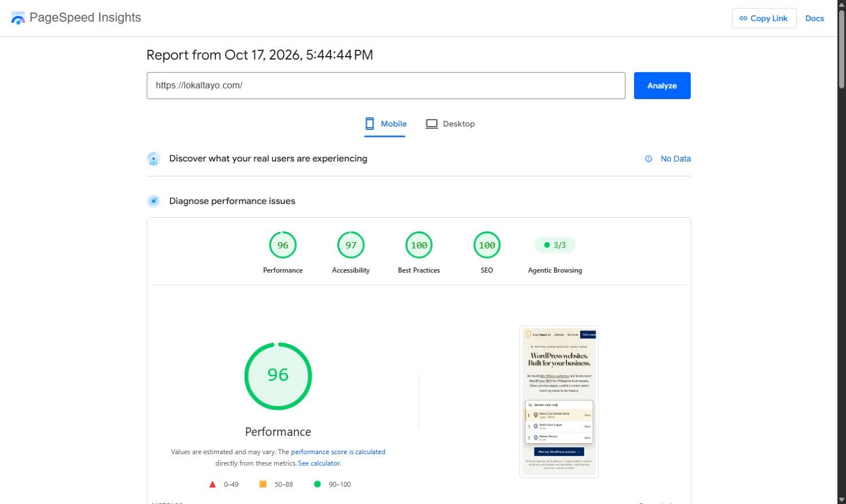Click the URL input field
This screenshot has width=846, height=504.
[x=385, y=85]
